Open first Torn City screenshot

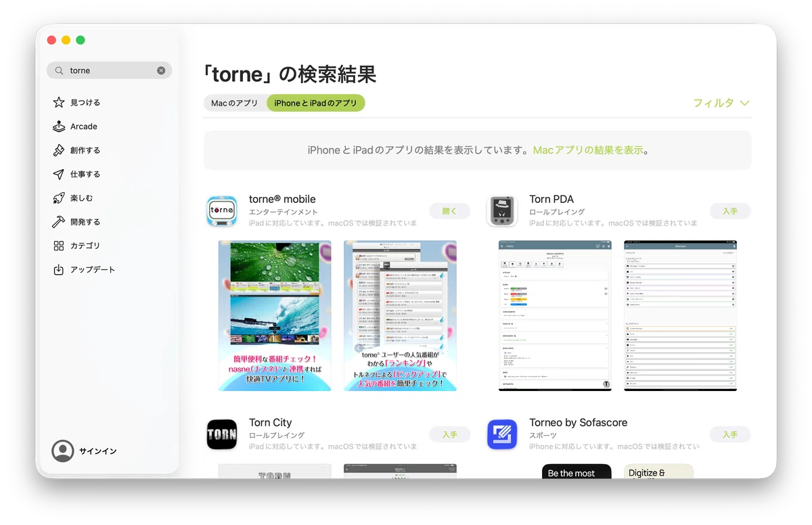(275, 472)
